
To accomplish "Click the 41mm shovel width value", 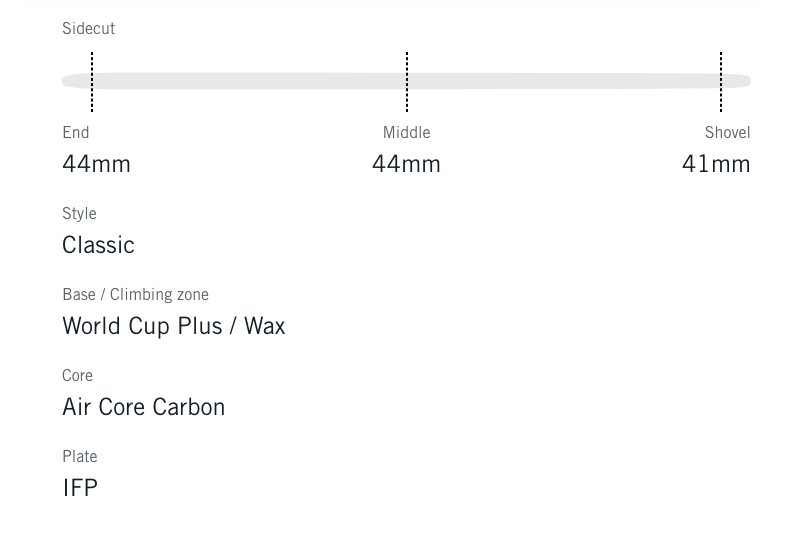I will 716,164.
